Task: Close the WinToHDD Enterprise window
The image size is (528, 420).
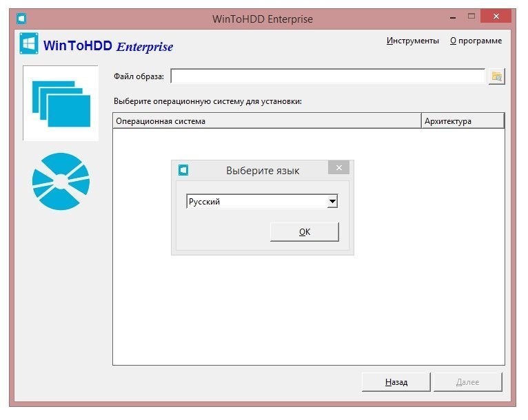Action: (496, 16)
